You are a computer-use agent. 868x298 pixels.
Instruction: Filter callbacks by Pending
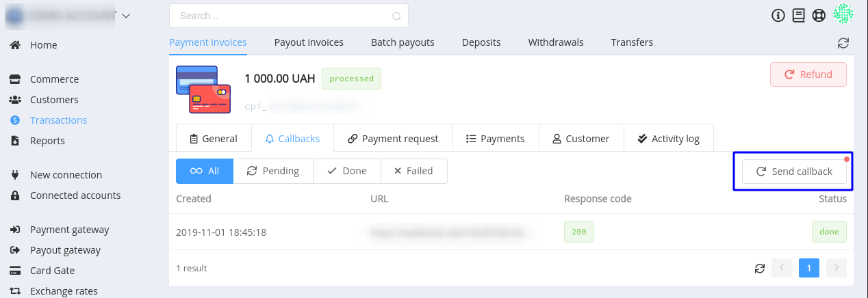coord(273,171)
